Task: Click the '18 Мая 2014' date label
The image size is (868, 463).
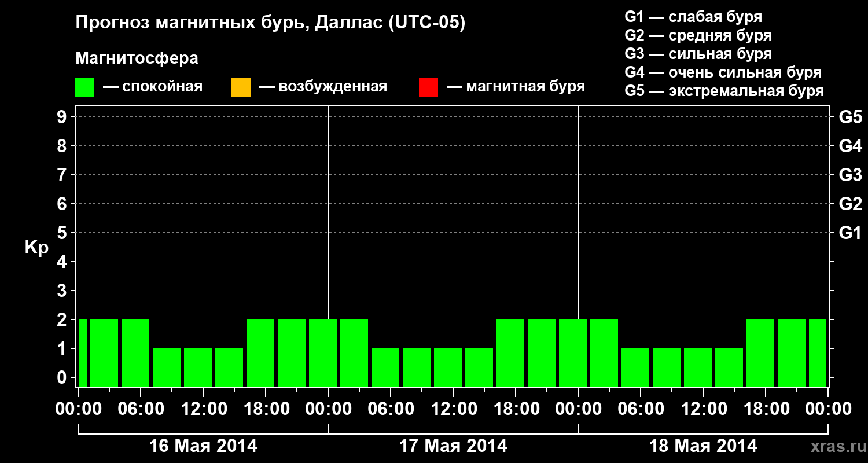Action: (703, 446)
